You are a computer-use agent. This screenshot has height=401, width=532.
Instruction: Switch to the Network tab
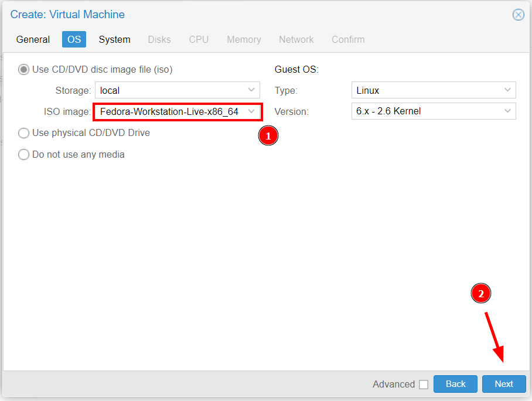[296, 39]
